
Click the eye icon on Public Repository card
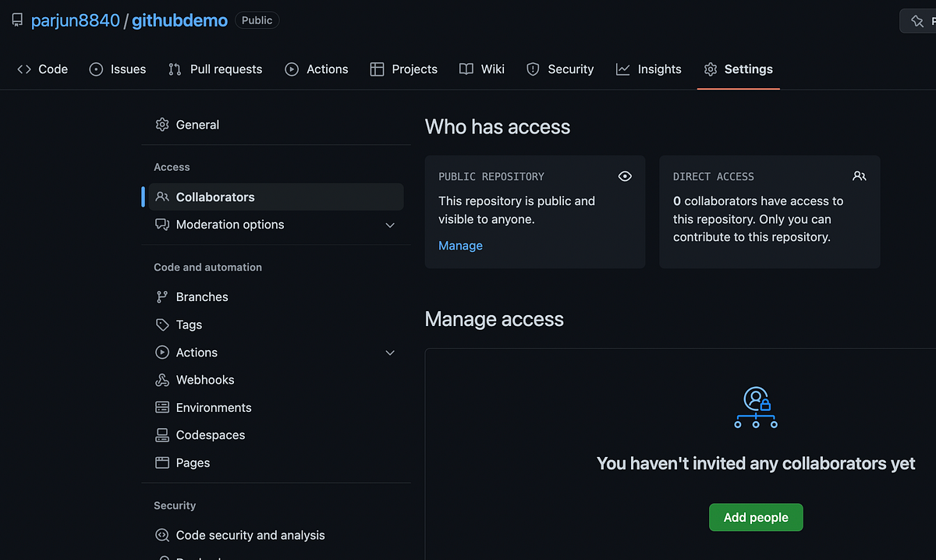pos(625,175)
